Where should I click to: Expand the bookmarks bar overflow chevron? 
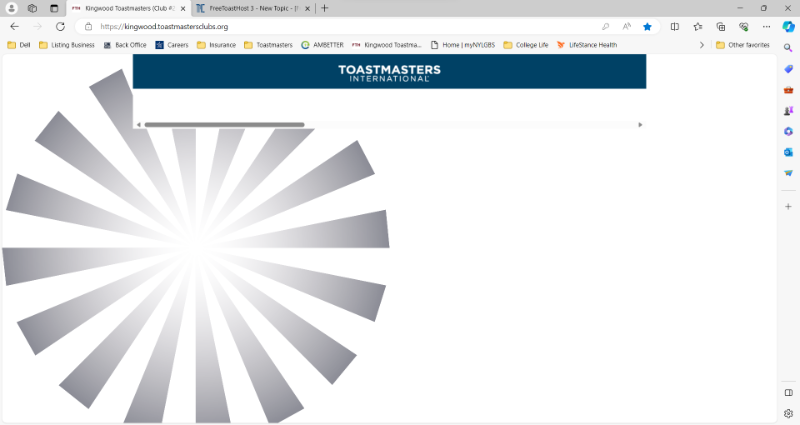point(701,45)
